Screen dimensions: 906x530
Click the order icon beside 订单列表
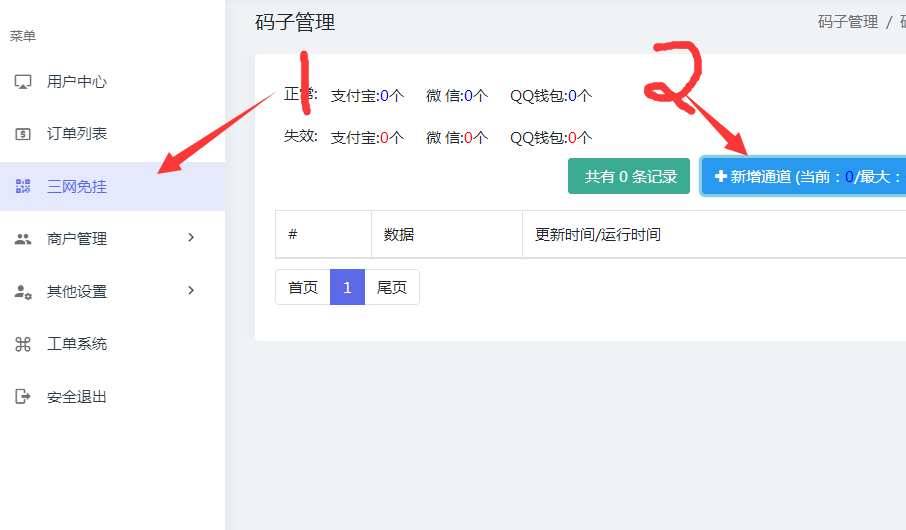[23, 134]
